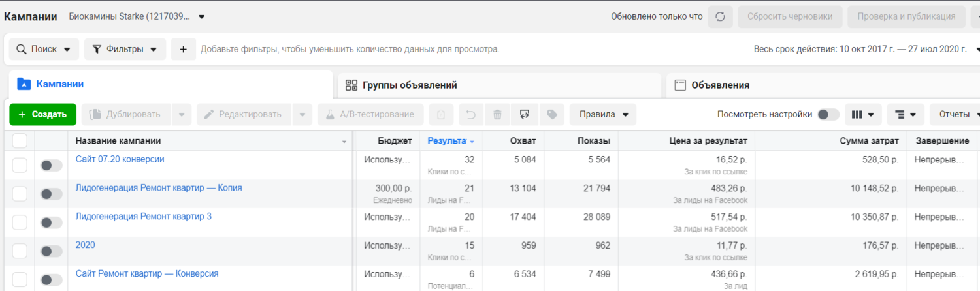Sort by the Завершение column header
The width and height of the screenshot is (980, 291).
[941, 141]
